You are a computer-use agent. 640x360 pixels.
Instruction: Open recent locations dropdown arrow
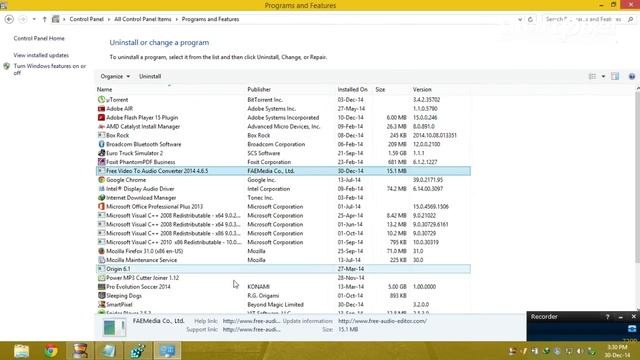pos(34,19)
